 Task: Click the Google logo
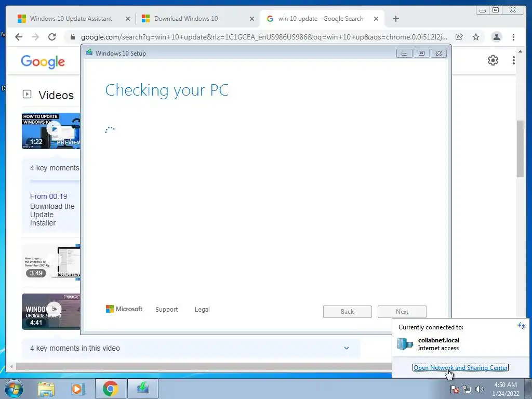point(43,62)
